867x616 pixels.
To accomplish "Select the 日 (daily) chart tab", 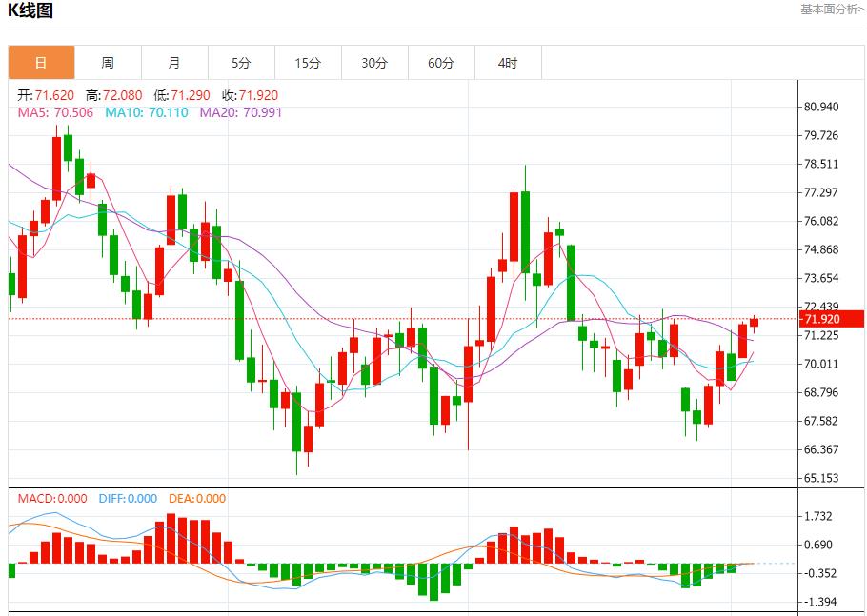I will (x=41, y=63).
